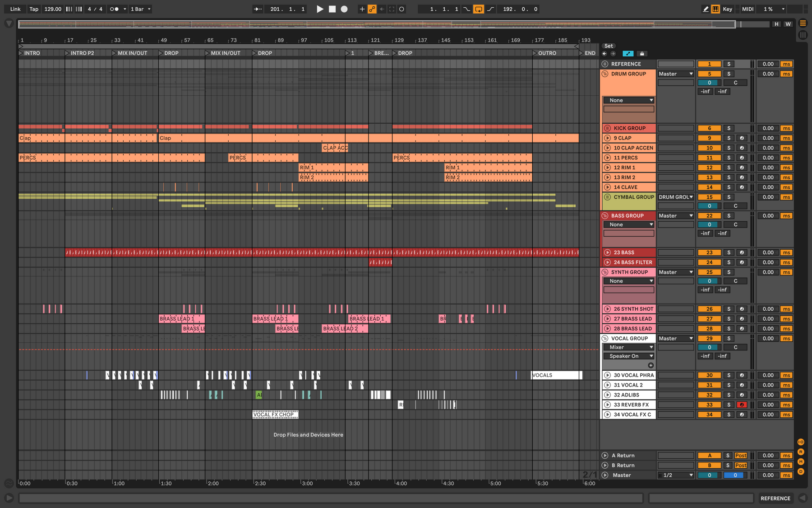812x508 pixels.
Task: Toggle Follow playback icon
Action: pyautogui.click(x=258, y=9)
